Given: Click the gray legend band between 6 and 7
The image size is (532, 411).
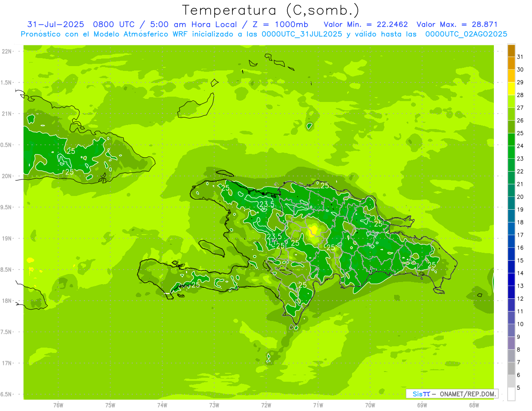Looking at the screenshot, I should [x=511, y=368].
